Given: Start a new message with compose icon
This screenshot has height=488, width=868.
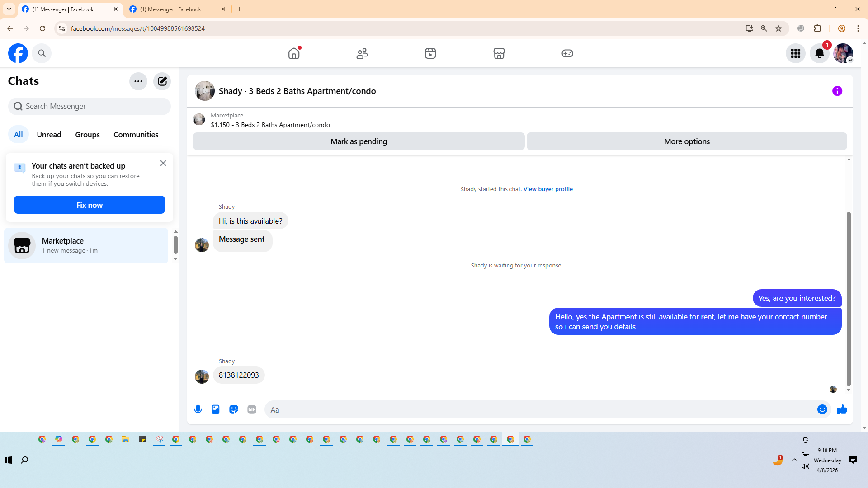Looking at the screenshot, I should [162, 81].
